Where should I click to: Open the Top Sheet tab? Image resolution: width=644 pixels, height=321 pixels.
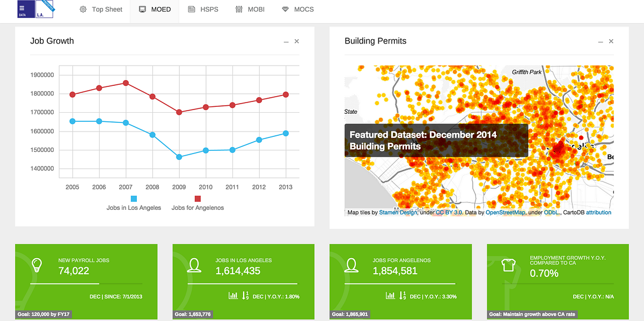(101, 9)
